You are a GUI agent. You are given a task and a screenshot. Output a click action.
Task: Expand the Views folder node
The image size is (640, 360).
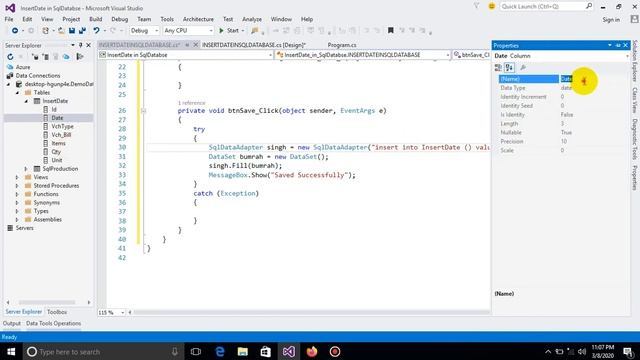[x=17, y=177]
